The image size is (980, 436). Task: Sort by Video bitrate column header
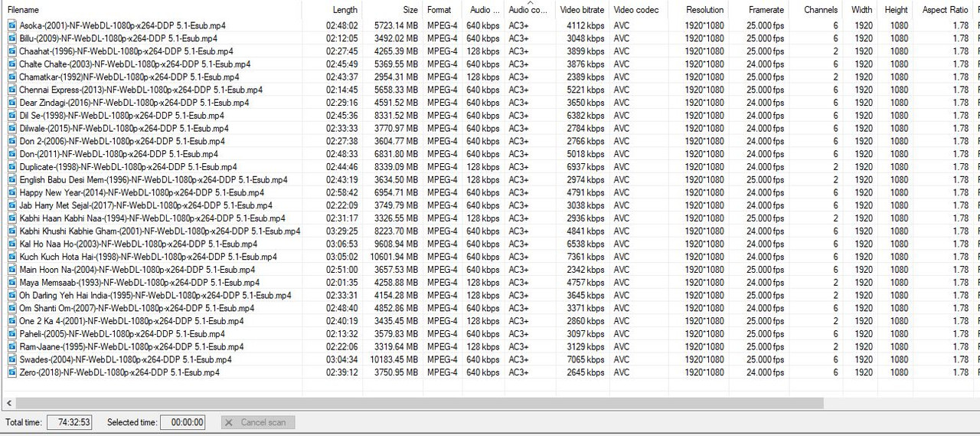583,10
